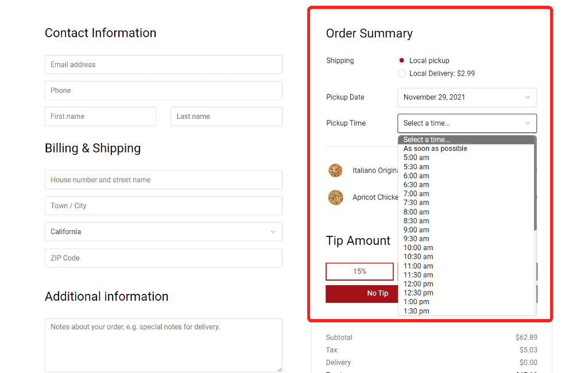
Task: Focus the ZIP Code field
Action: pyautogui.click(x=163, y=258)
